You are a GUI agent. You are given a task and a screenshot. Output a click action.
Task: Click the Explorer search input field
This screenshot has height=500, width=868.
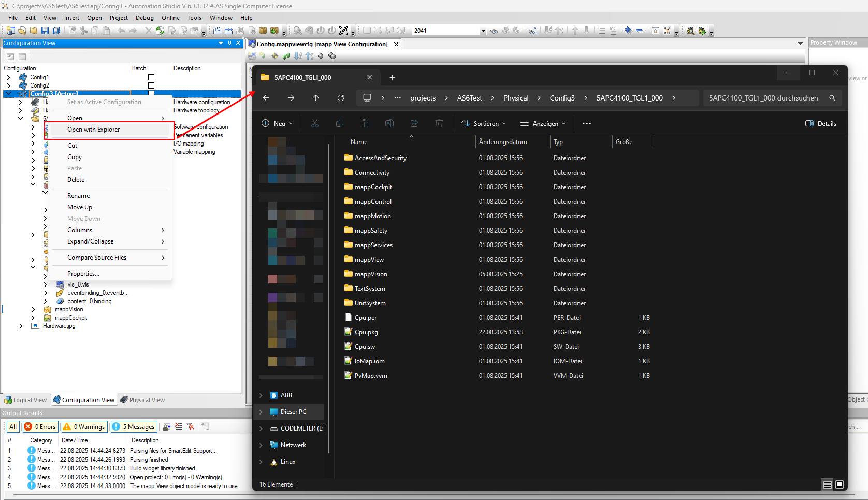[763, 98]
